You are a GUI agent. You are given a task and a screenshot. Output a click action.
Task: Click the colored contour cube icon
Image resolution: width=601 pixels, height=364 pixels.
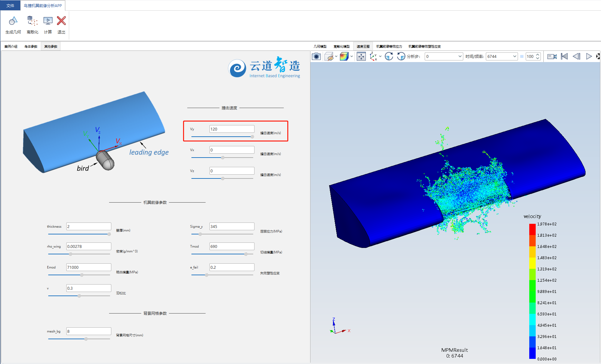coord(344,57)
